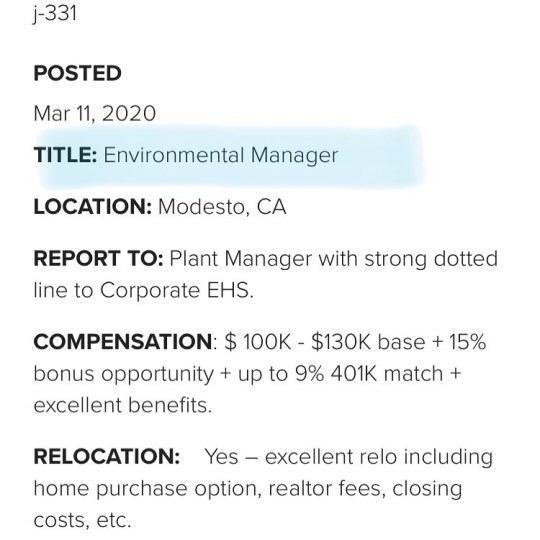Click the 15% bonus text
This screenshot has width=540, height=540.
click(467, 342)
